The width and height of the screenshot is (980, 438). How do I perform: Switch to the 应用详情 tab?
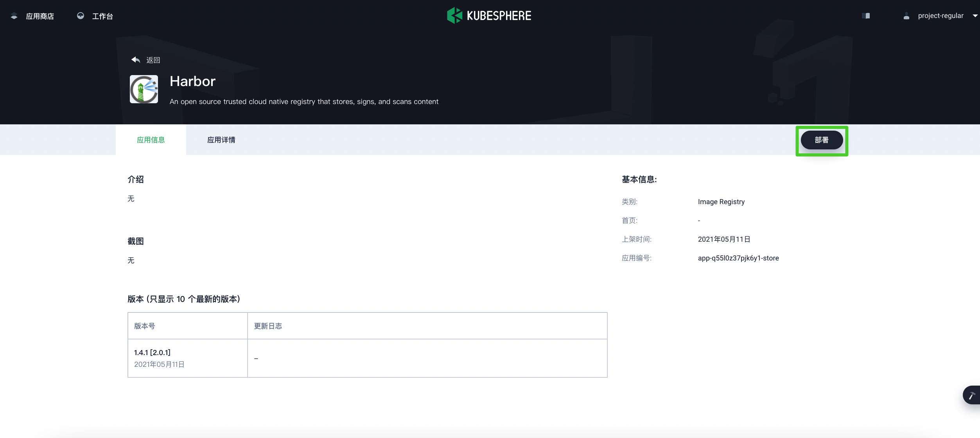click(221, 140)
